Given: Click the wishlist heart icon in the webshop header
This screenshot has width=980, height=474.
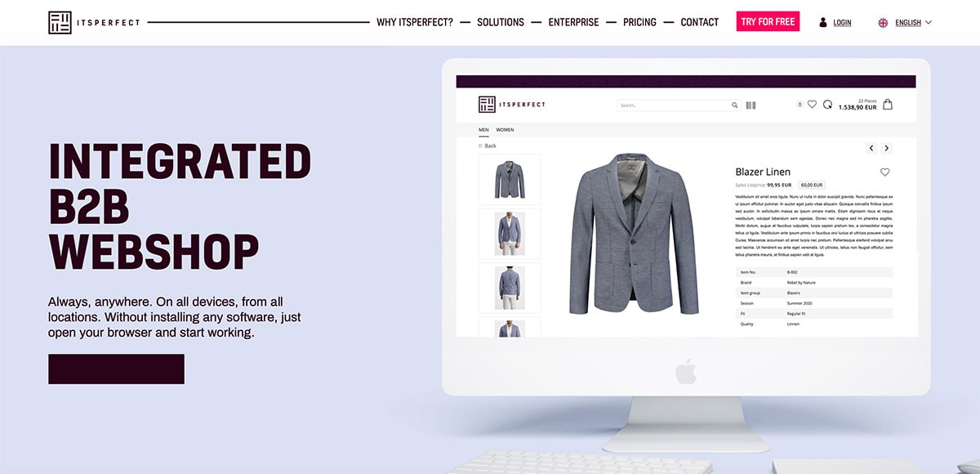Looking at the screenshot, I should (812, 105).
